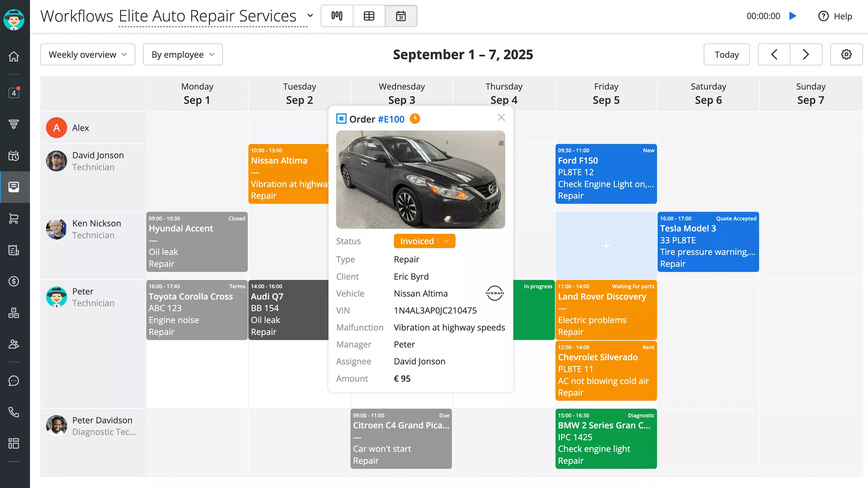Open the Home dashboard from the sidebar
868x488 pixels.
14,56
